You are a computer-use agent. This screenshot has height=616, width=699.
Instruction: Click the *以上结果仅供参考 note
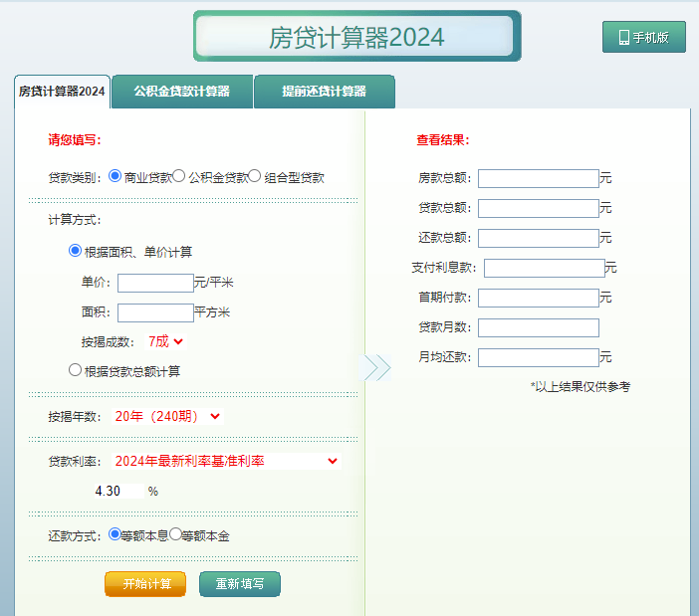tap(581, 386)
